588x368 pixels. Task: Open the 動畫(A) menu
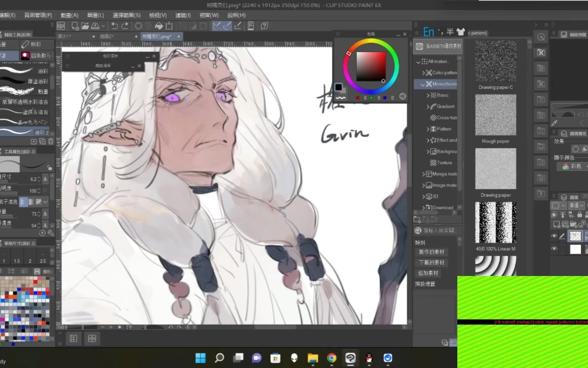click(69, 15)
